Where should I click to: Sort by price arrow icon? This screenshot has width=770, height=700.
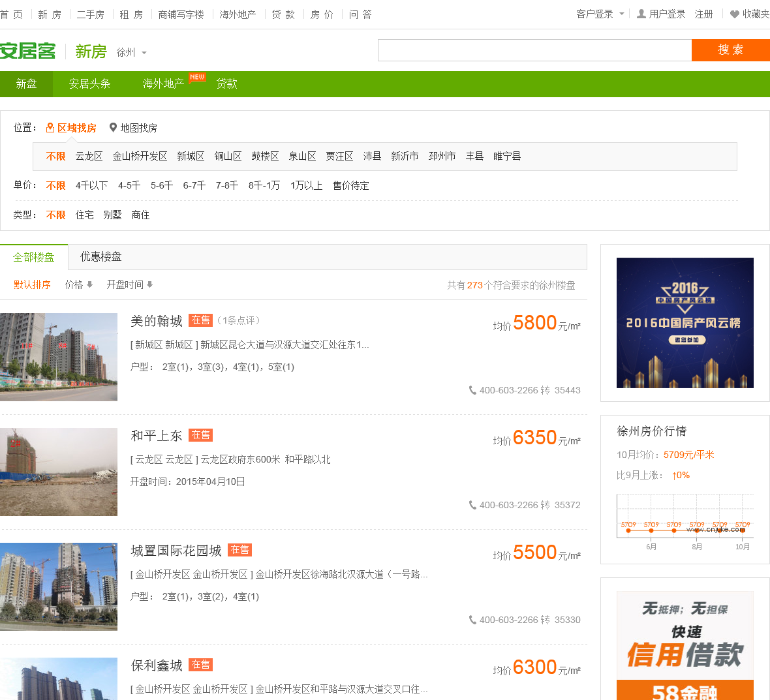coord(89,284)
